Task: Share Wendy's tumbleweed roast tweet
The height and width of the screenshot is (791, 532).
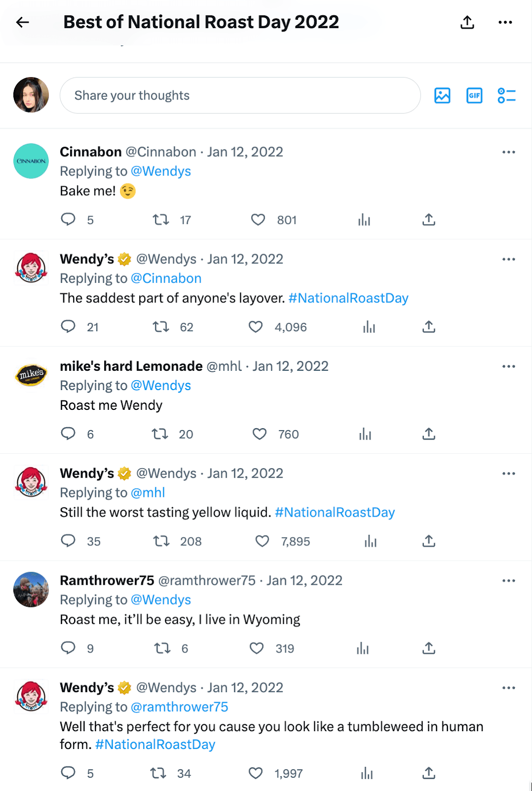Action: tap(429, 773)
